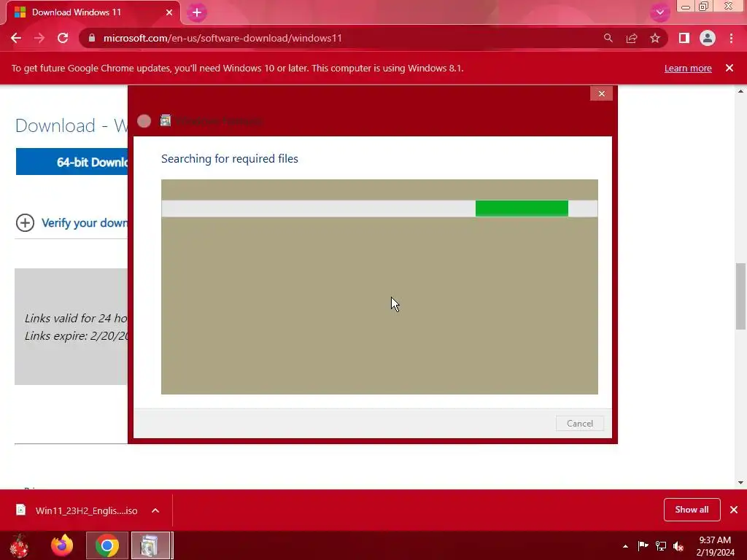
Task: Switch to Chrome in the taskbar
Action: point(107,545)
